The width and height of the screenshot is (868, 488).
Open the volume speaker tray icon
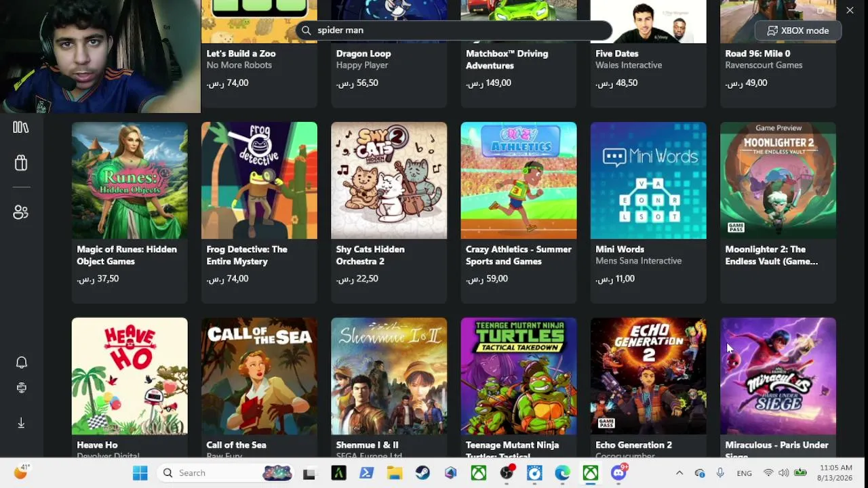coord(784,473)
